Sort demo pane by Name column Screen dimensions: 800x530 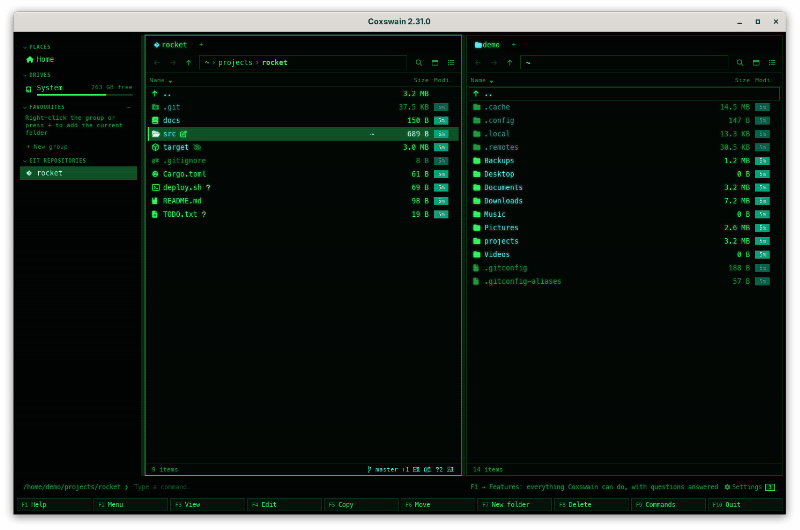[x=482, y=81]
